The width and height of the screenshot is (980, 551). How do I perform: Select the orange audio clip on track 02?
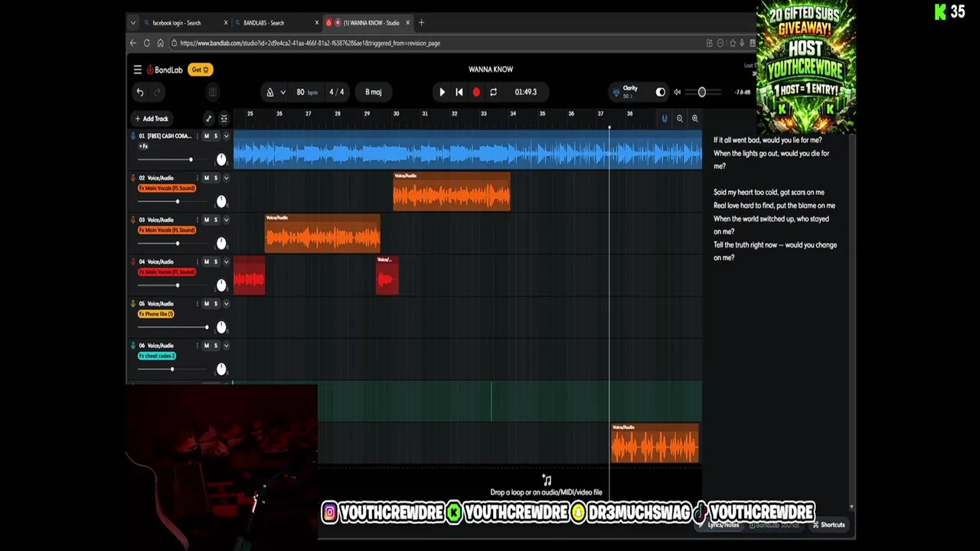[x=452, y=191]
